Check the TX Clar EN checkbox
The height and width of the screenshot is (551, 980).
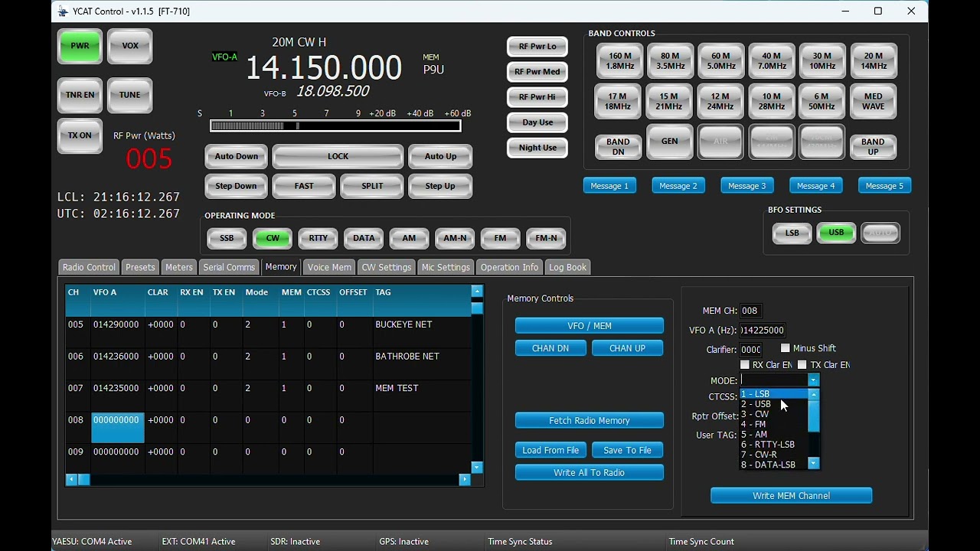click(802, 365)
